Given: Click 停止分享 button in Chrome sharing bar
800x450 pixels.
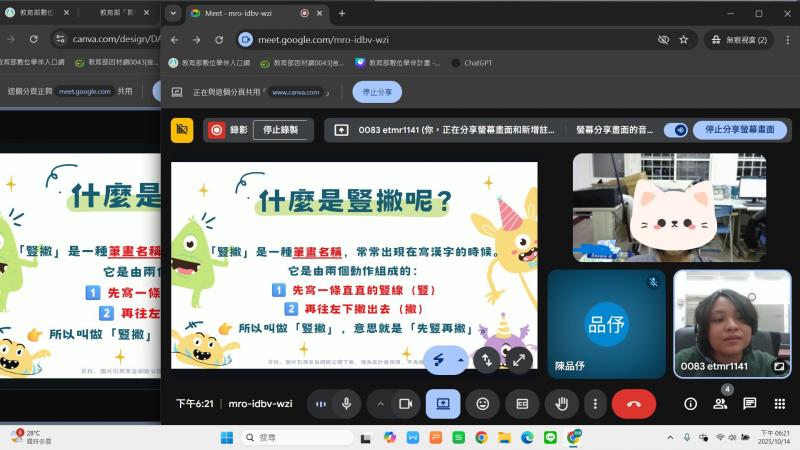Looking at the screenshot, I should tap(377, 92).
